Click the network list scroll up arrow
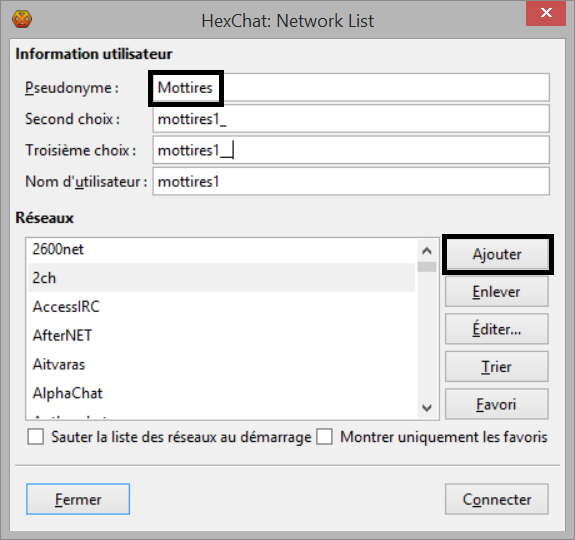The height and width of the screenshot is (540, 575). coord(426,251)
